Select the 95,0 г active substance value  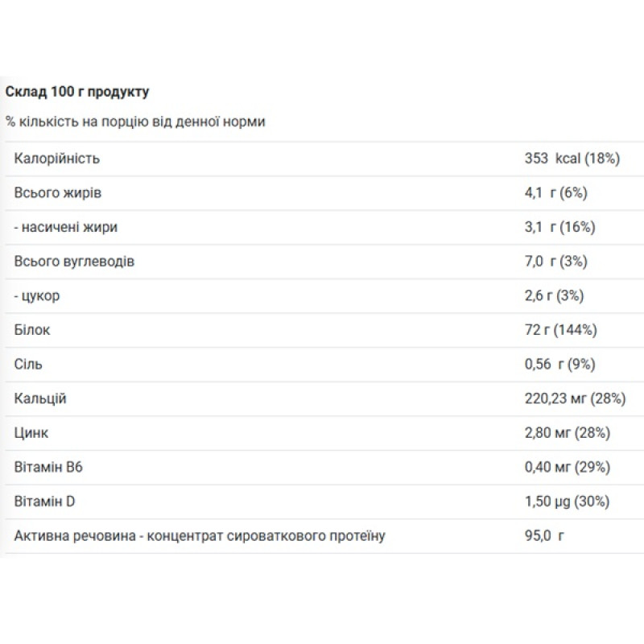(544, 535)
